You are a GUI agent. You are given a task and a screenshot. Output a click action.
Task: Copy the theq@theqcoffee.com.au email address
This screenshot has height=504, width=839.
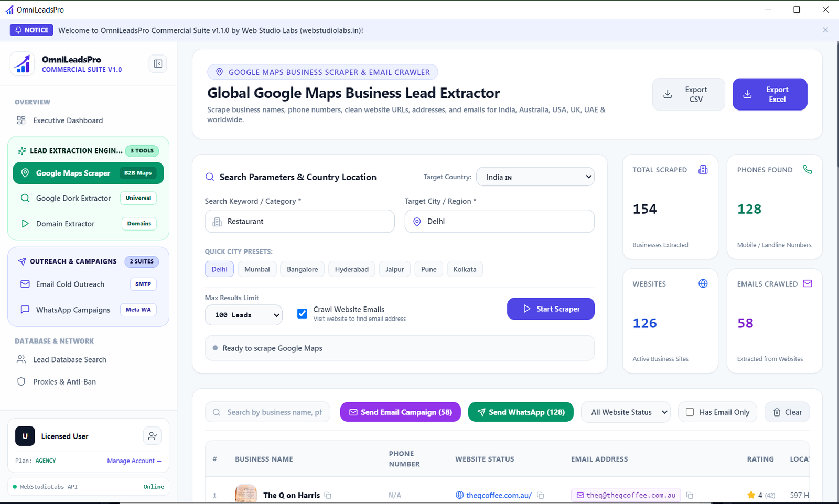tap(690, 495)
